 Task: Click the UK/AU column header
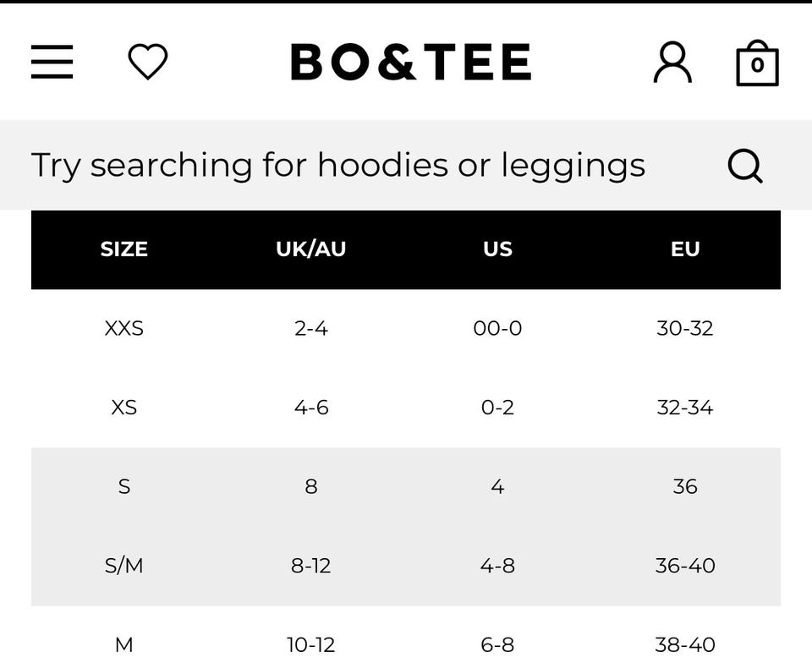[310, 249]
